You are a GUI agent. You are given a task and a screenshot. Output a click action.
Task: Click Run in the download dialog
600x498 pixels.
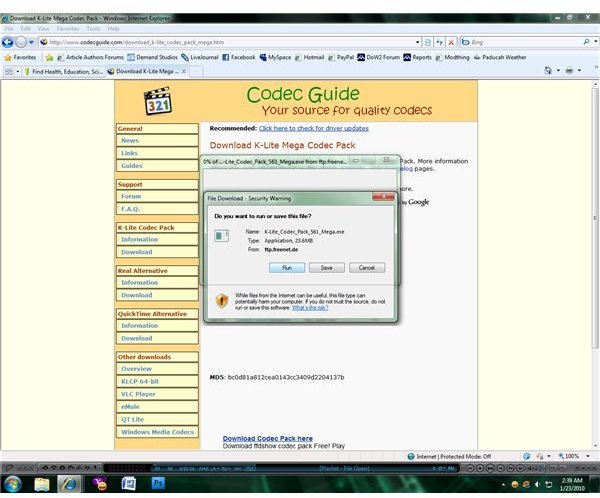[x=287, y=268]
